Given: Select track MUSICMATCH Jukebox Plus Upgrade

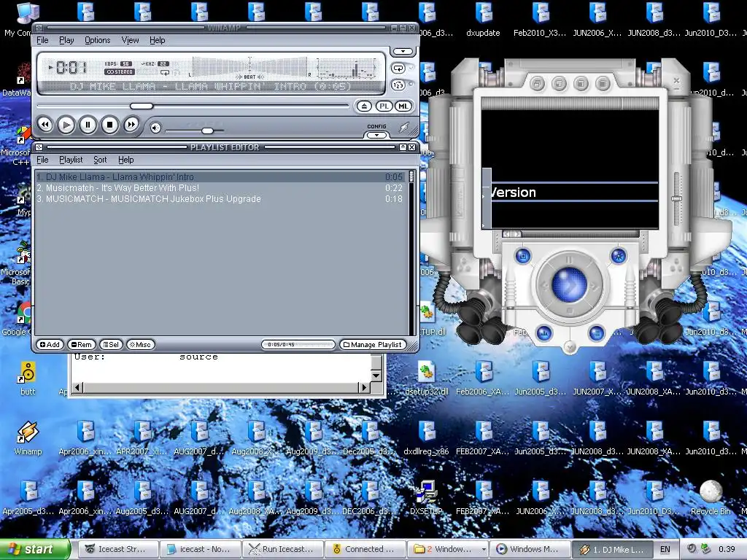Looking at the screenshot, I should click(x=220, y=199).
